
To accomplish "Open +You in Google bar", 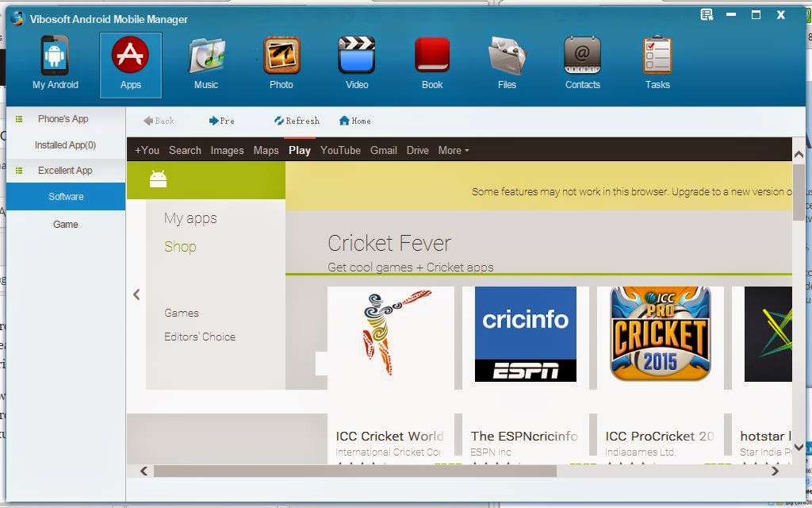I will coord(147,150).
